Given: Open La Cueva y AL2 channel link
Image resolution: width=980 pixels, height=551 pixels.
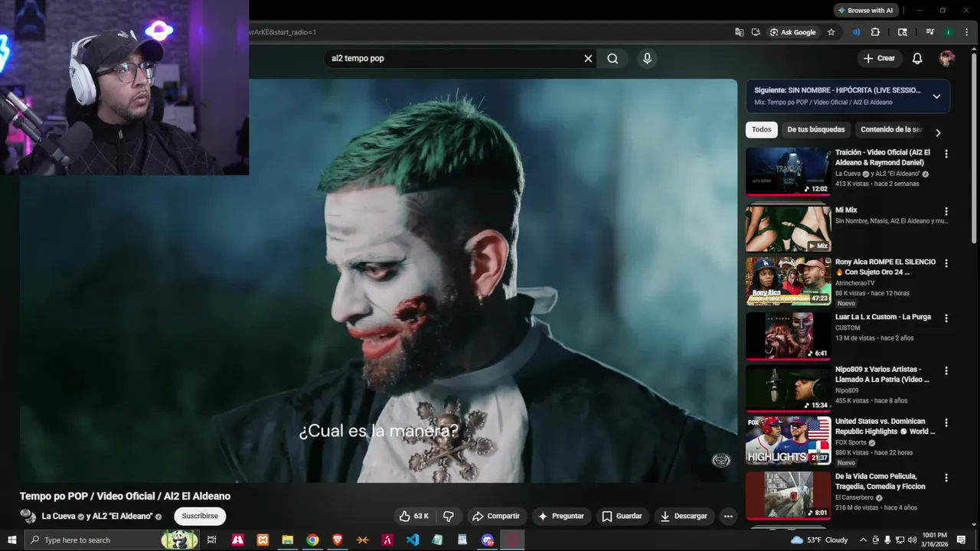Looking at the screenshot, I should (x=97, y=516).
